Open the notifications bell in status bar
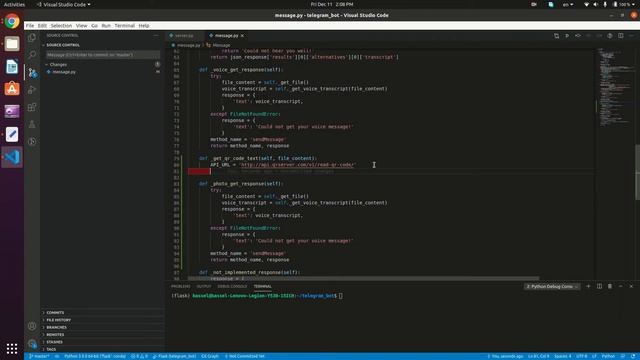Screen dimensions: 640x360 pyautogui.click(x=633, y=356)
